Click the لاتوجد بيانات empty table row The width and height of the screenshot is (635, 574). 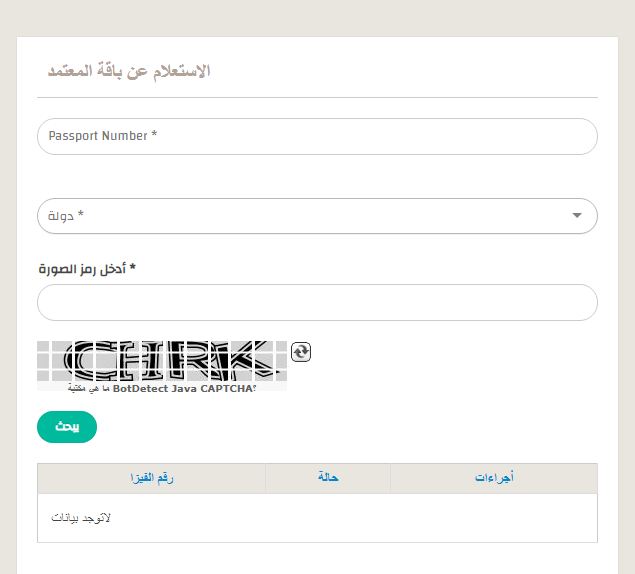316,518
